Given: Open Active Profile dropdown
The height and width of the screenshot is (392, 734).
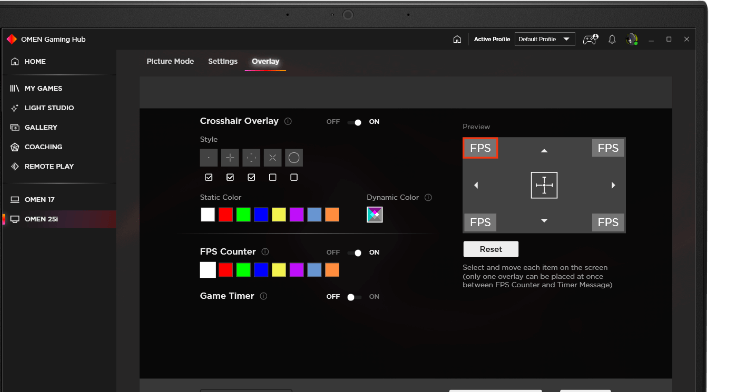Looking at the screenshot, I should click(x=544, y=39).
